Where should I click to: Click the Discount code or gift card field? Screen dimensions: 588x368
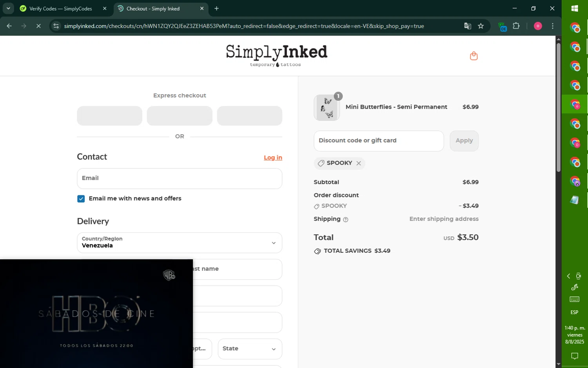pos(379,141)
